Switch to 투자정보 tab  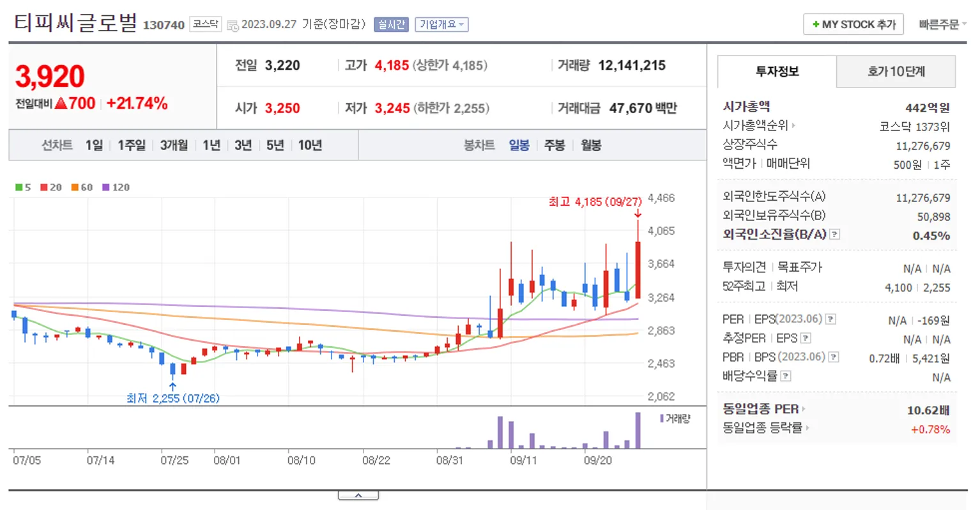click(x=777, y=72)
